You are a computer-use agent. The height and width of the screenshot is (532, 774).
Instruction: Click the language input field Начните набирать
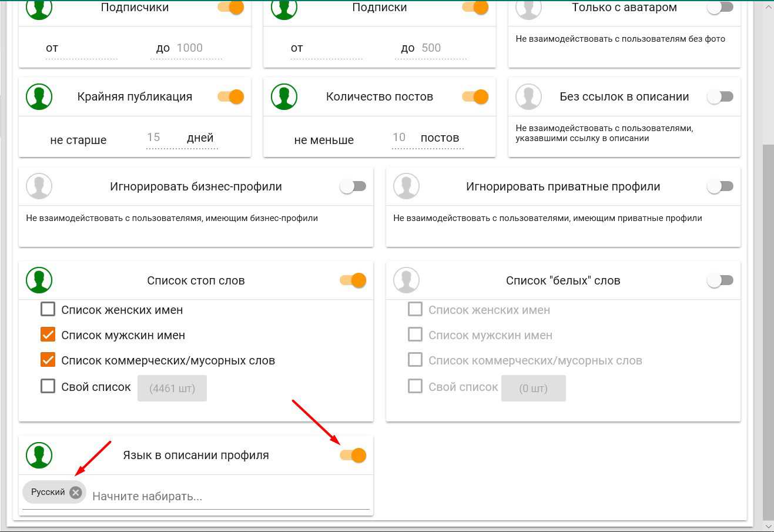tap(229, 496)
